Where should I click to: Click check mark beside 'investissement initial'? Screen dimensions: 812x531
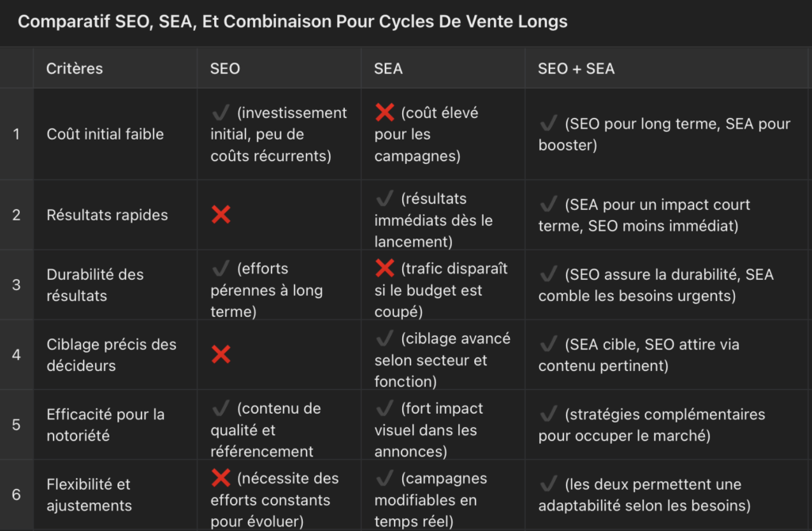point(220,113)
